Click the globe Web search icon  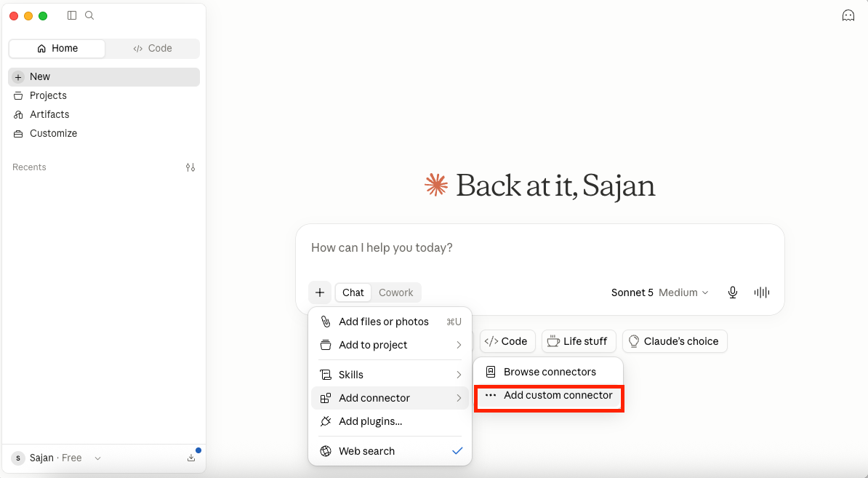tap(326, 451)
